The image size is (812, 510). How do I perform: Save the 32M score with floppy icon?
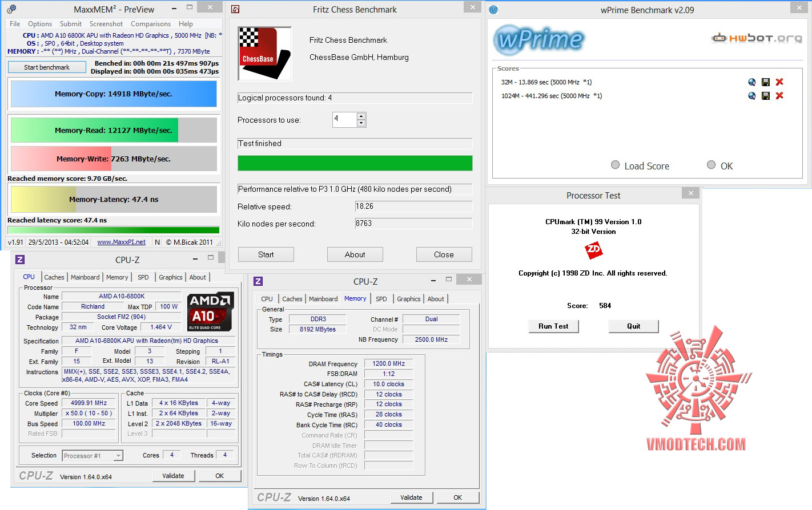766,82
